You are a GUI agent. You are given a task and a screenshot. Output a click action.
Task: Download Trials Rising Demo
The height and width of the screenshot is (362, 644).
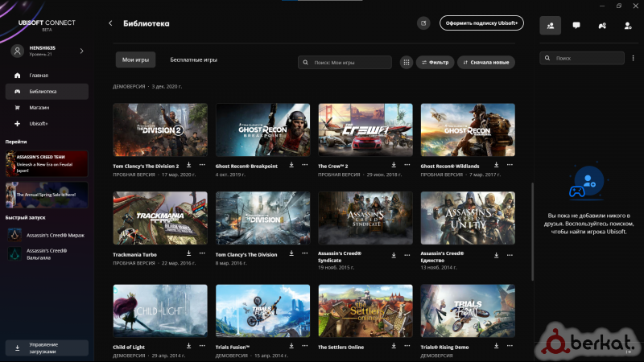coord(496,346)
